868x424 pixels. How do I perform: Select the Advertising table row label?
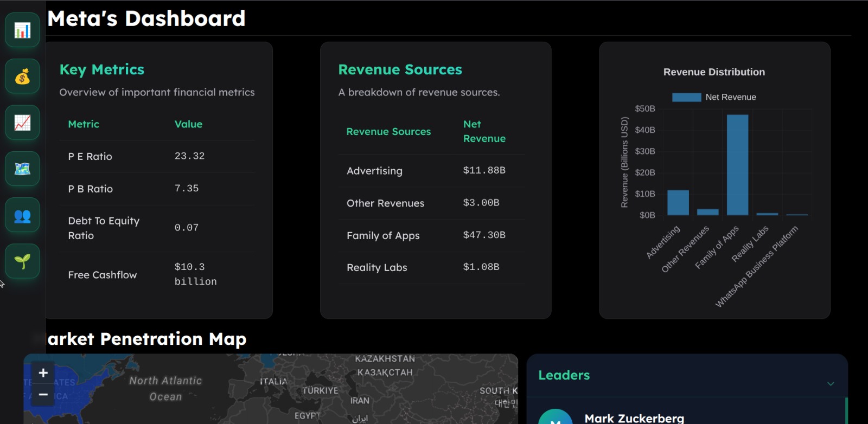click(x=374, y=171)
